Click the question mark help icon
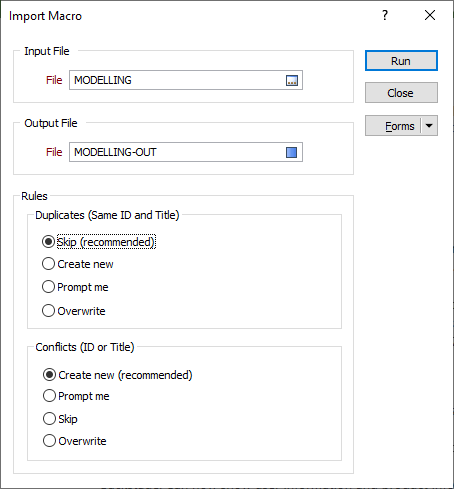This screenshot has width=454, height=489. click(x=385, y=15)
